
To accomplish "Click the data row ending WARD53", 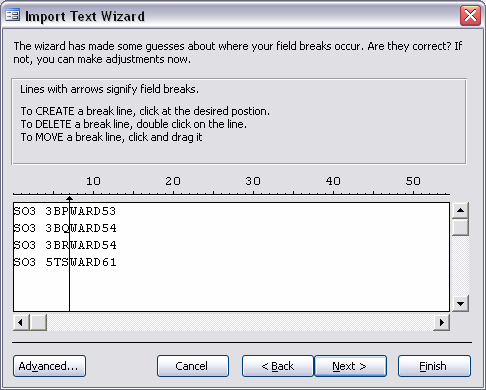I will pos(65,211).
